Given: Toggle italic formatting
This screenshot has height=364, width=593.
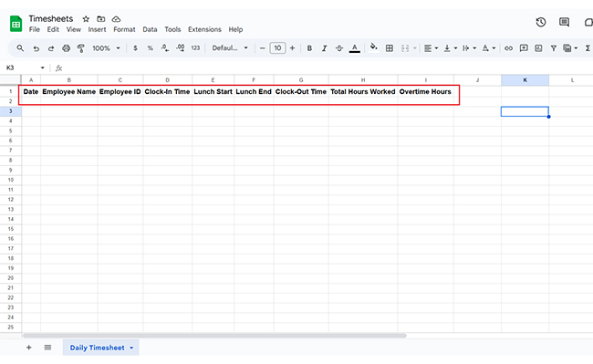Looking at the screenshot, I should 324,48.
